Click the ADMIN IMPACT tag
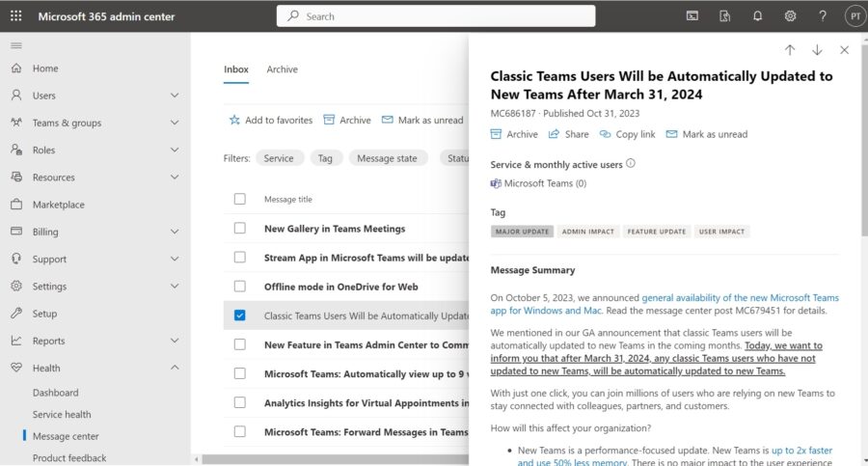868x466 pixels. (588, 232)
